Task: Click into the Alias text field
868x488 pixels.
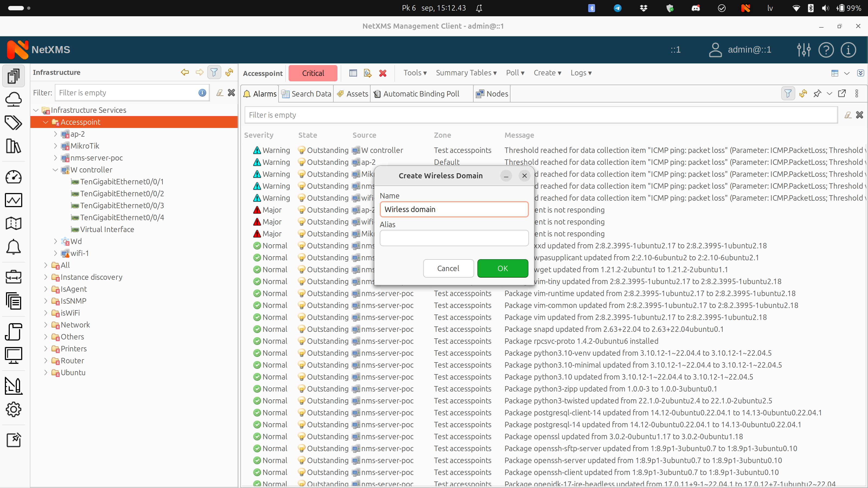Action: tap(454, 238)
